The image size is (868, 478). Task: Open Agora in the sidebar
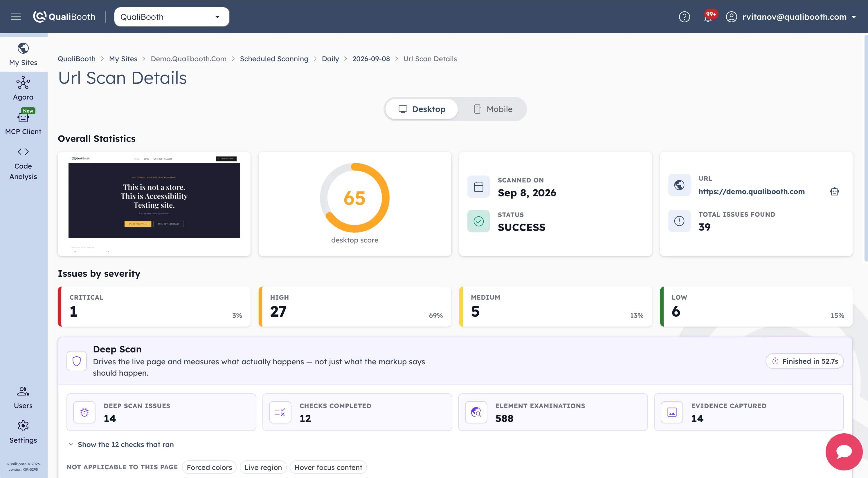pos(23,88)
